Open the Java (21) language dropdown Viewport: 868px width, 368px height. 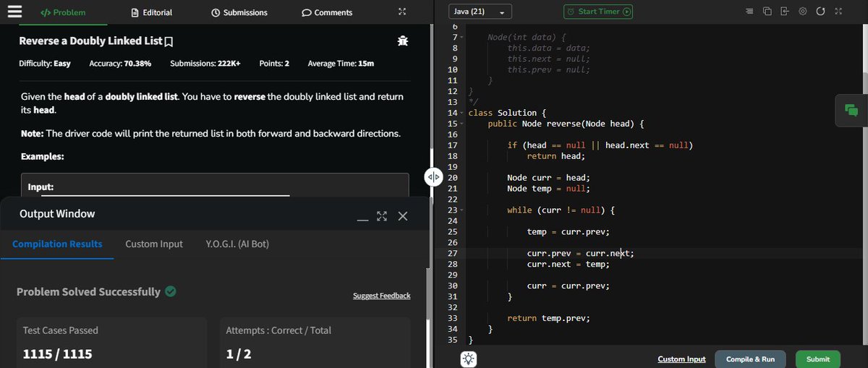click(x=480, y=12)
